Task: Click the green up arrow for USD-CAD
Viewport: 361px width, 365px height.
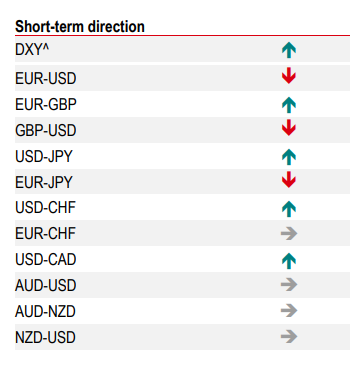Action: click(x=289, y=261)
